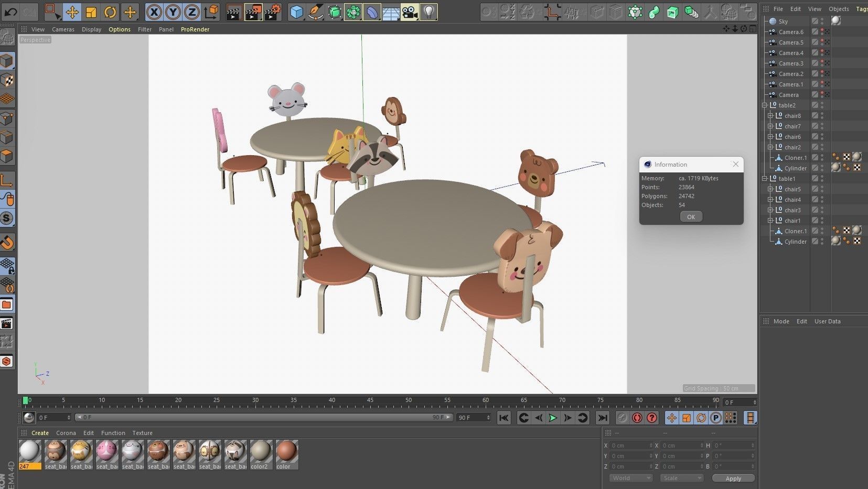Toggle the Y axis lock
Viewport: 868px width, 489px height.
[173, 12]
